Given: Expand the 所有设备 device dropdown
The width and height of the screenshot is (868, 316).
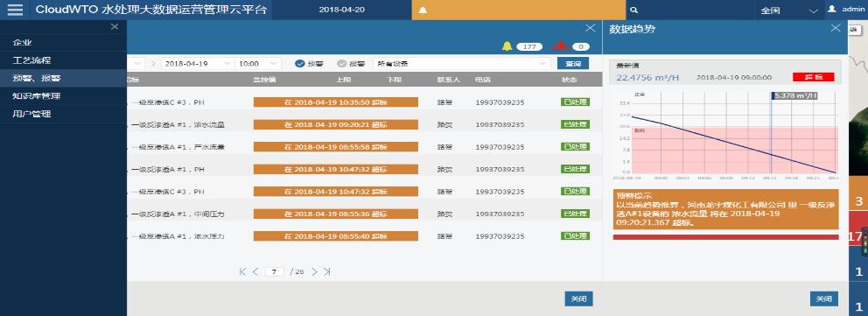Looking at the screenshot, I should coord(462,64).
